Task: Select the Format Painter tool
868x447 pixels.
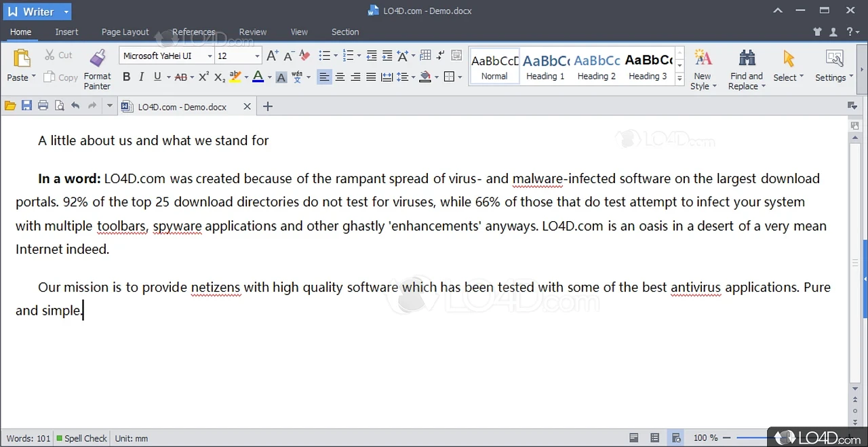Action: point(97,68)
